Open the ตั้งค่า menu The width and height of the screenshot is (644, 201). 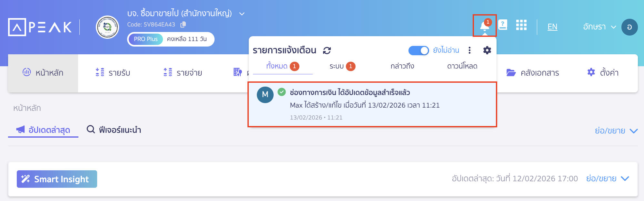pos(603,73)
